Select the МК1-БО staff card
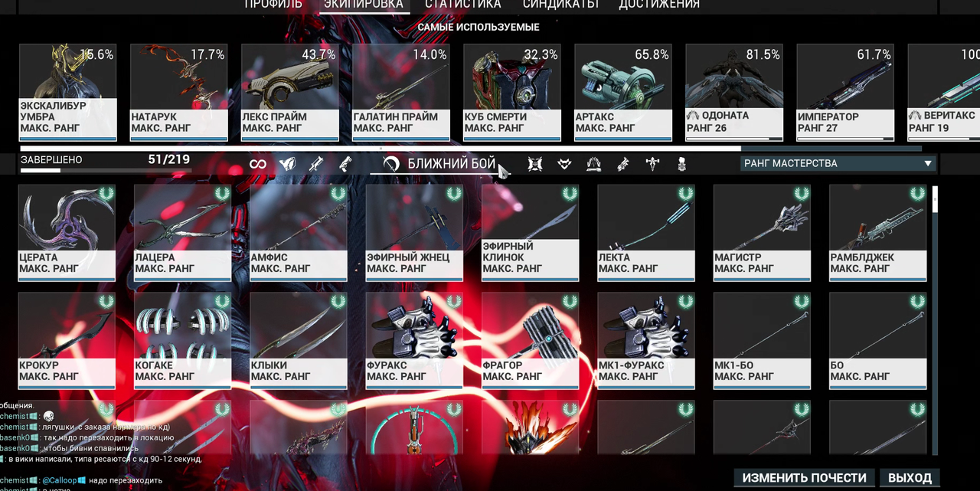 [x=762, y=341]
